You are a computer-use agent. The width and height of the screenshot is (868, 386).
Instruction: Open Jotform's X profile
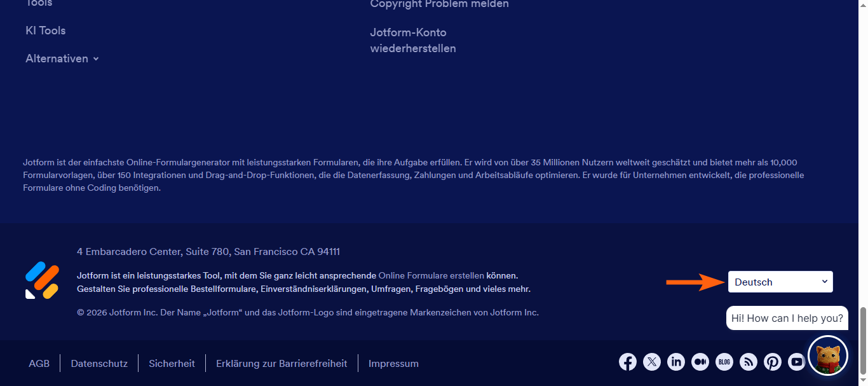tap(651, 361)
